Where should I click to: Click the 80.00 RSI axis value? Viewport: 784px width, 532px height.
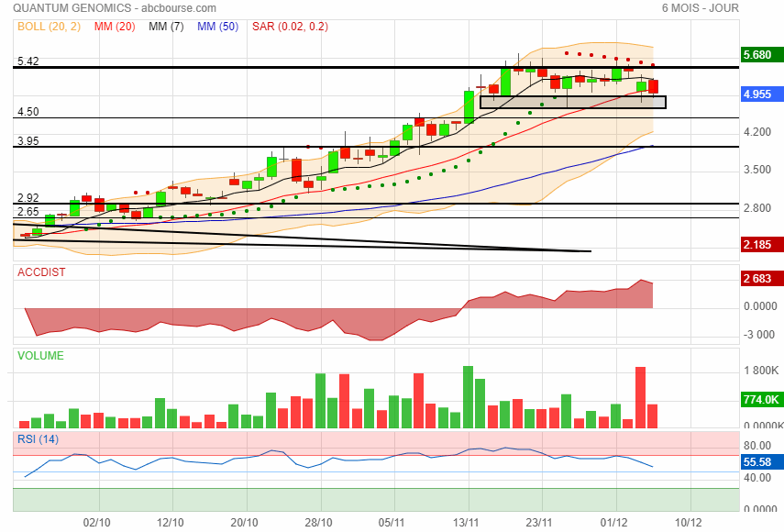pos(757,446)
